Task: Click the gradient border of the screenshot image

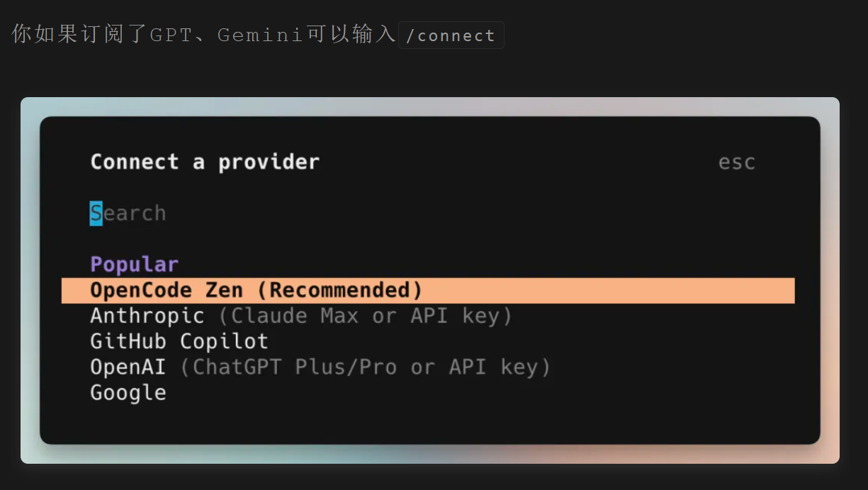Action: pyautogui.click(x=30, y=284)
